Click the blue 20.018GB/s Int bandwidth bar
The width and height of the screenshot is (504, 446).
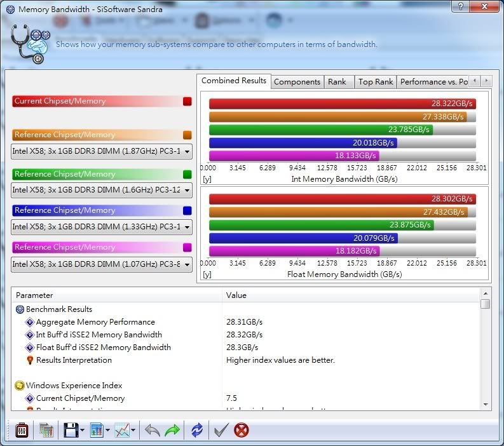pyautogui.click(x=303, y=143)
